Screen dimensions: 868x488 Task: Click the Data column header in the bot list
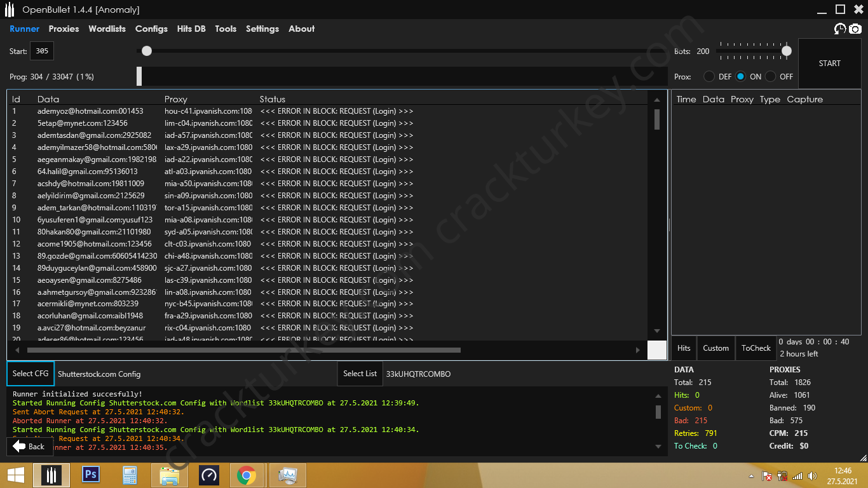click(x=48, y=99)
